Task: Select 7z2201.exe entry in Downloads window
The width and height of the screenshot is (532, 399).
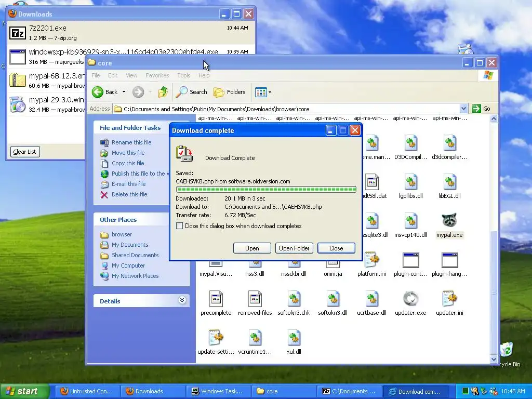Action: (131, 33)
